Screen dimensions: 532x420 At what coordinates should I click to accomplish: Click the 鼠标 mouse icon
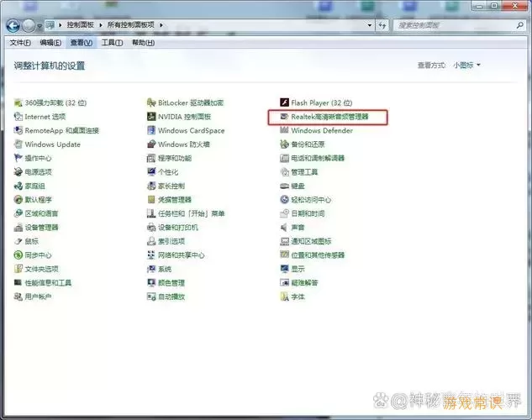(x=18, y=241)
